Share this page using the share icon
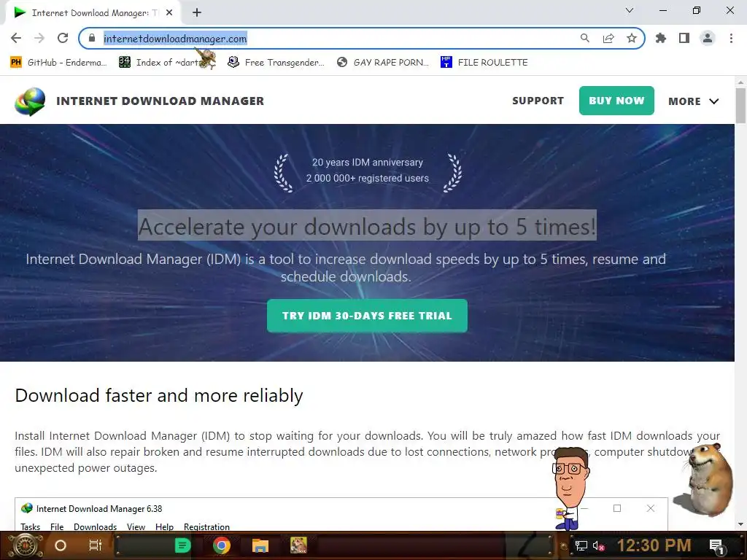 point(608,38)
